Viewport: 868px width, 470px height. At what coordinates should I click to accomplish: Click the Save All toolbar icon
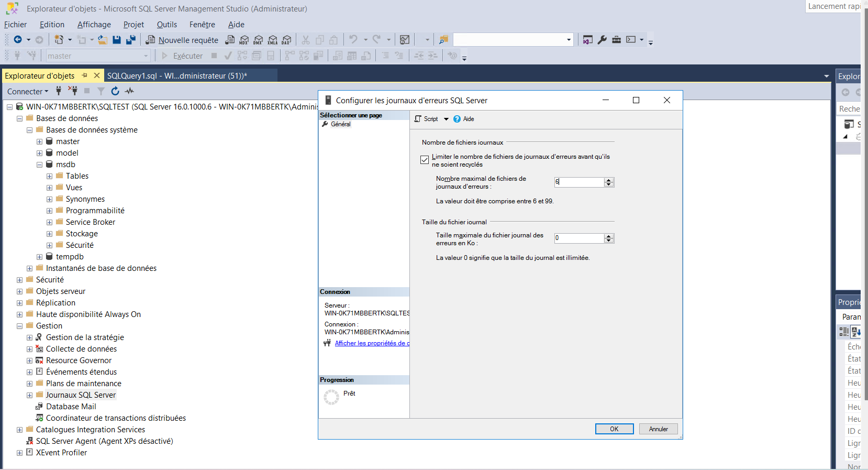pyautogui.click(x=131, y=40)
